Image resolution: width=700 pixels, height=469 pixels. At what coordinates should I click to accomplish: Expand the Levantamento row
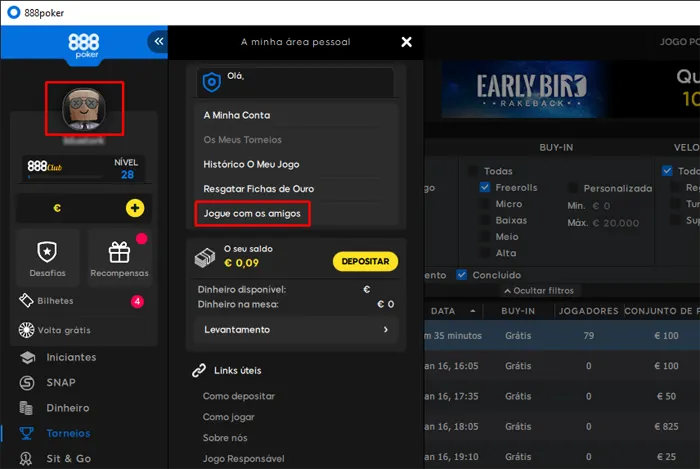296,330
